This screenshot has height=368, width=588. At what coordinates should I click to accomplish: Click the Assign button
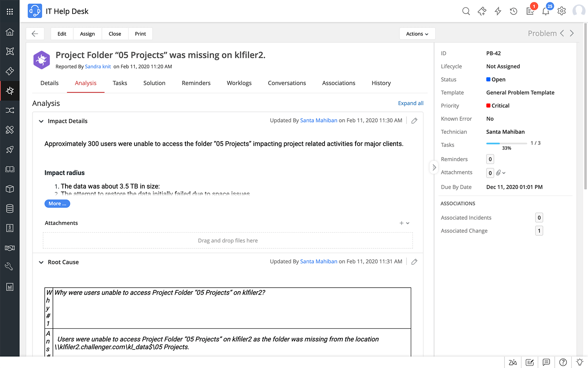pyautogui.click(x=87, y=34)
